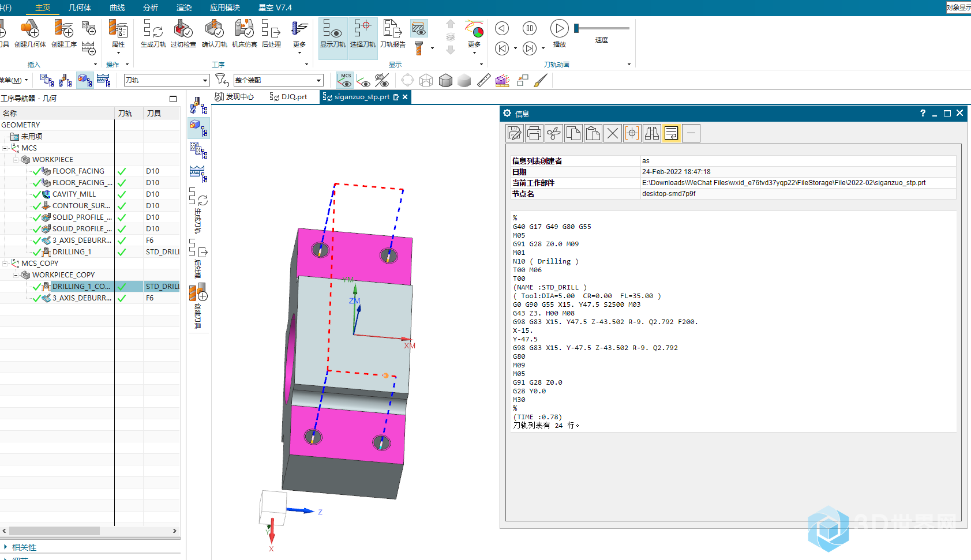Toggle the coordinate system visibility eye icon
This screenshot has height=560, width=971.
[363, 80]
